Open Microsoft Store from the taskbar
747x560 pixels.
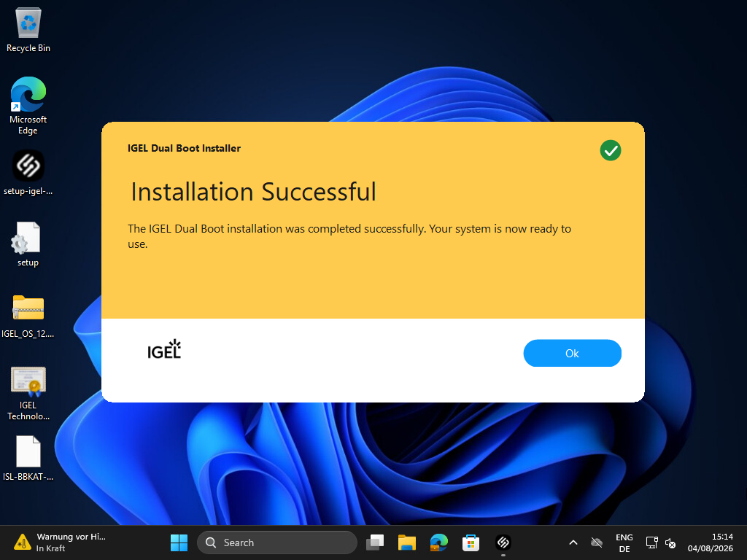[x=471, y=542]
